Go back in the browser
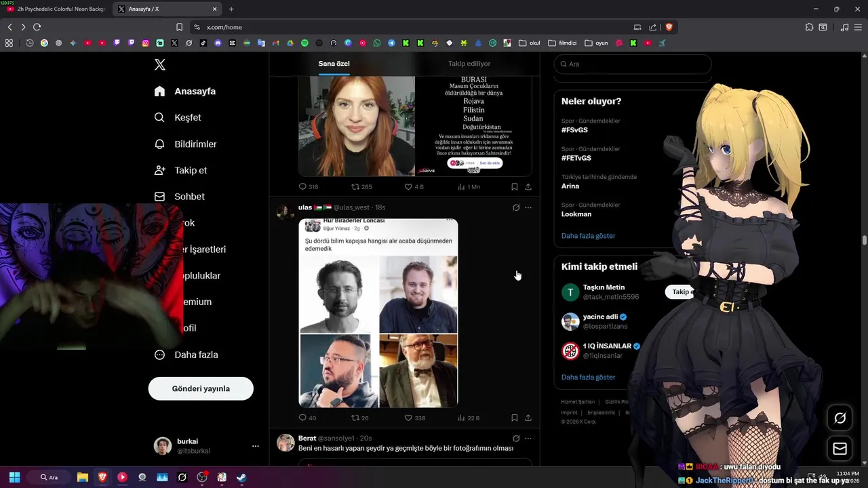 (9, 27)
